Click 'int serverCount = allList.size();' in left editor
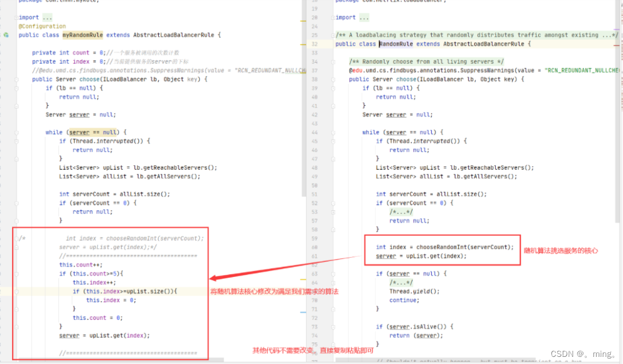The height and width of the screenshot is (364, 623). (115, 194)
